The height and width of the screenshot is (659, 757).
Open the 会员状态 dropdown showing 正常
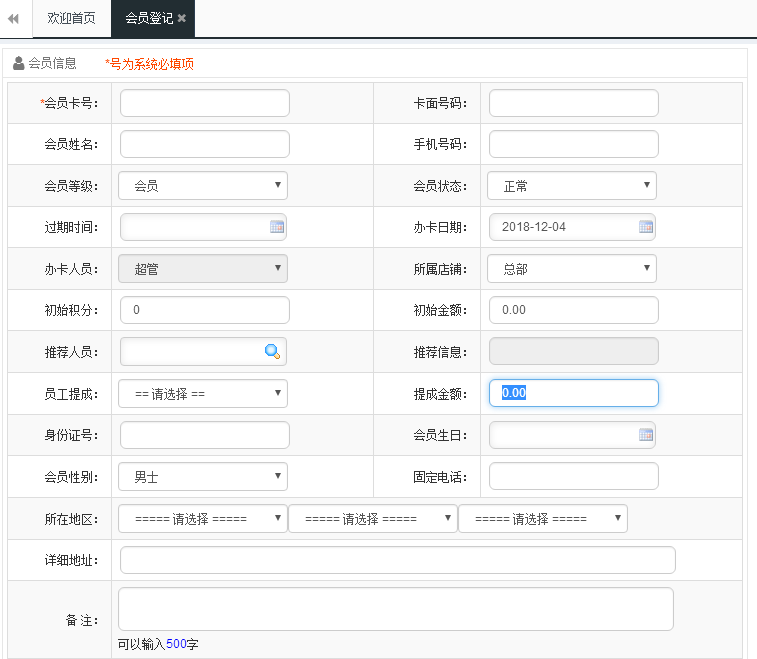click(572, 186)
